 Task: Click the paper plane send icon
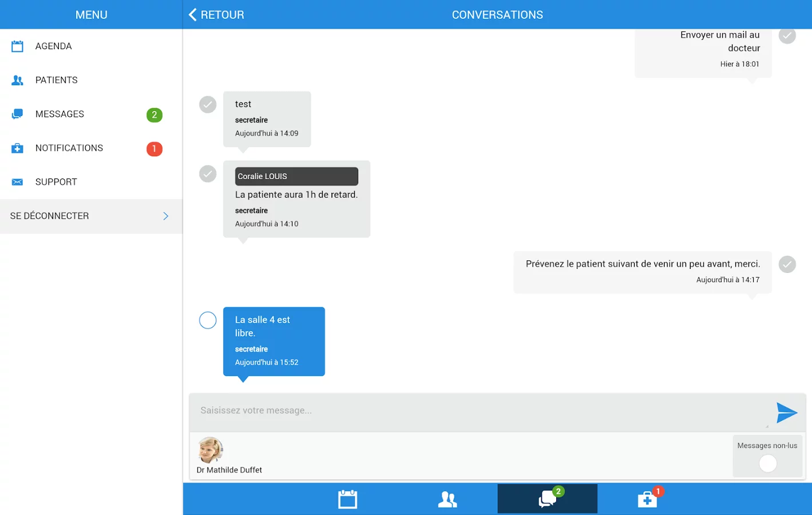click(x=787, y=413)
